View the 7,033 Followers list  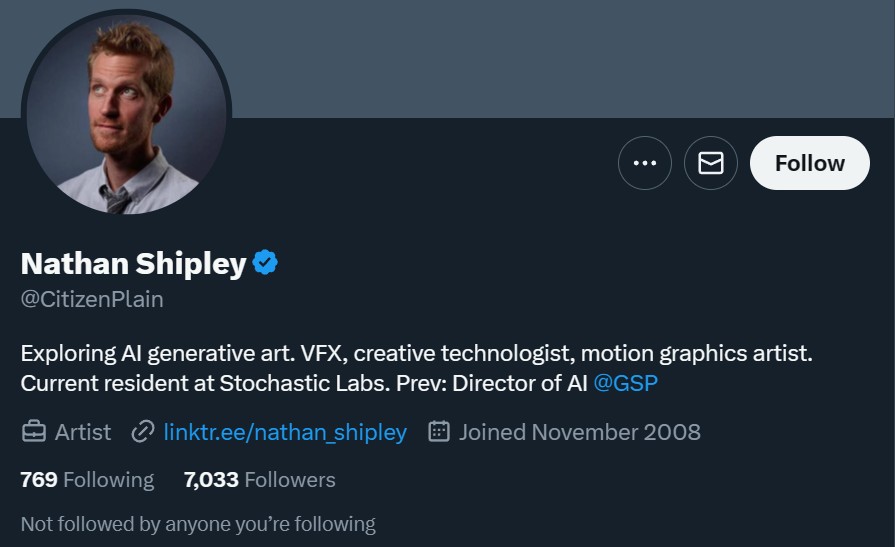click(x=260, y=480)
